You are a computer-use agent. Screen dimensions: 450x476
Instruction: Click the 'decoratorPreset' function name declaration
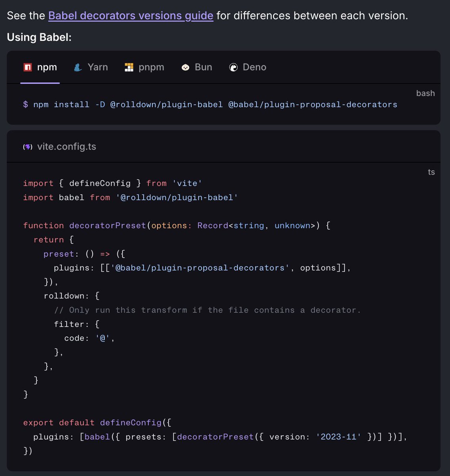click(x=107, y=226)
